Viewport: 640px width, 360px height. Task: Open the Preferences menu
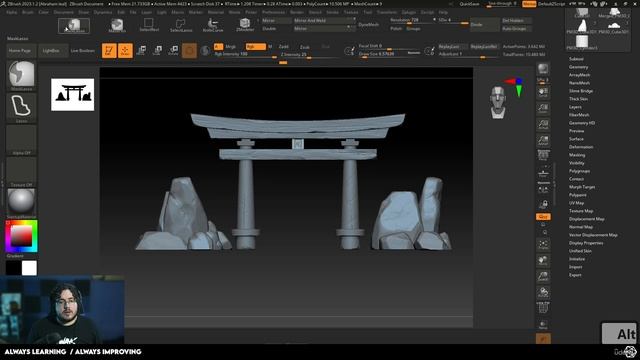[x=273, y=12]
